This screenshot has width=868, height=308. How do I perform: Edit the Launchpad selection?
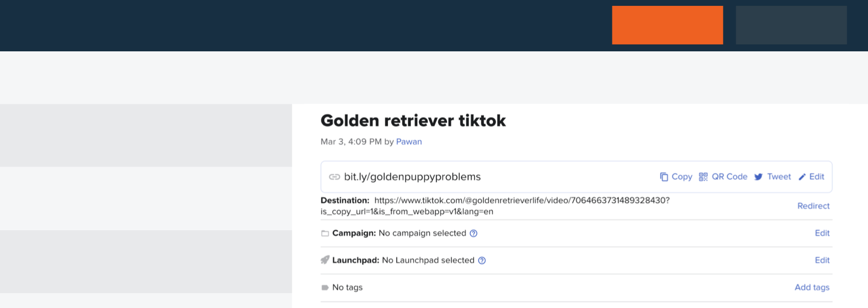(x=822, y=260)
